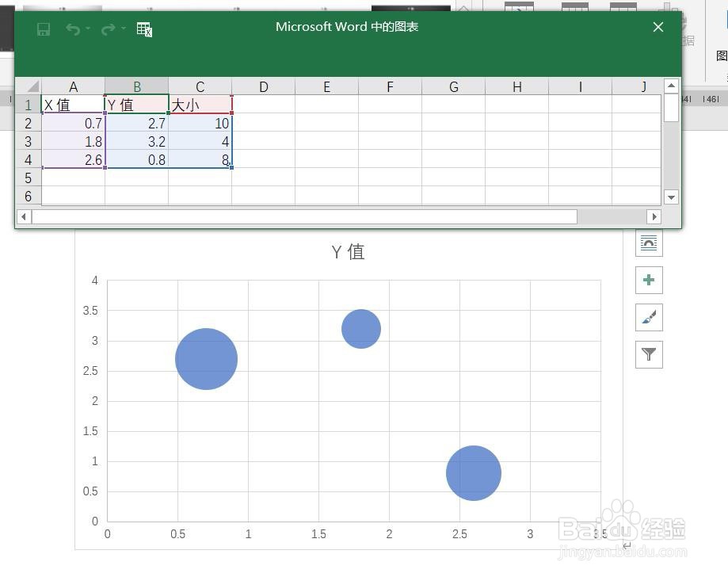The height and width of the screenshot is (577, 728).
Task: Select the chart title 'Y 值'
Action: point(349,251)
